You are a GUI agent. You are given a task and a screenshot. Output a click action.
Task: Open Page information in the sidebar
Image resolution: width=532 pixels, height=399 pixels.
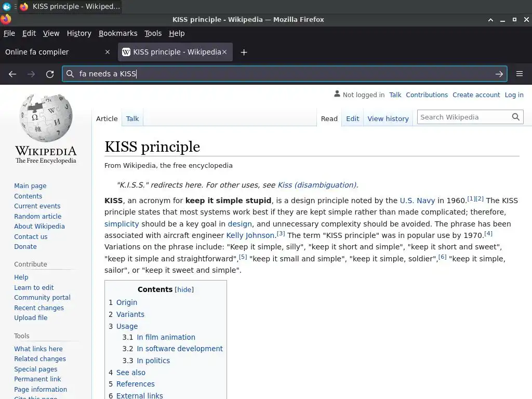coord(41,390)
